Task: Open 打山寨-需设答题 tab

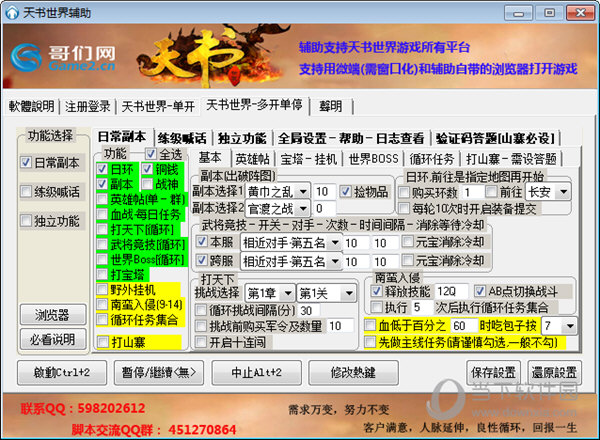Action: pos(511,159)
